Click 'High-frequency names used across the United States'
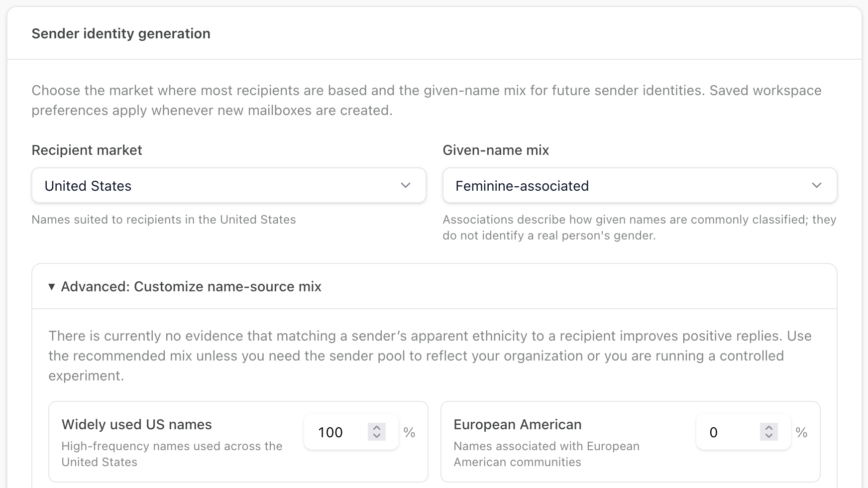The width and height of the screenshot is (868, 488). click(172, 454)
